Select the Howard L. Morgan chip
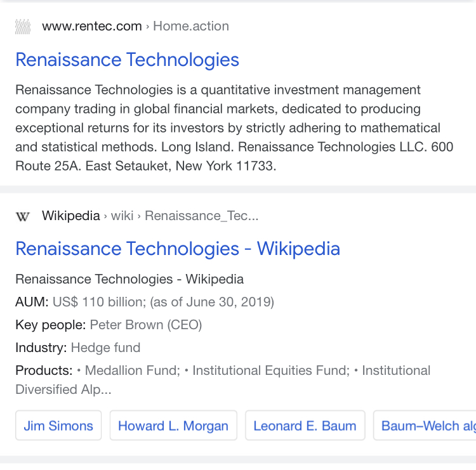The width and height of the screenshot is (476, 470). [173, 426]
